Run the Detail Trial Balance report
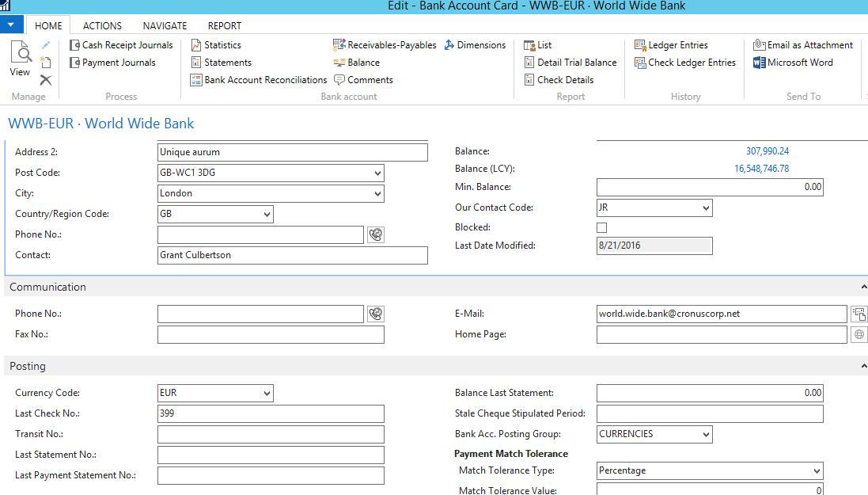868x495 pixels. (x=570, y=63)
